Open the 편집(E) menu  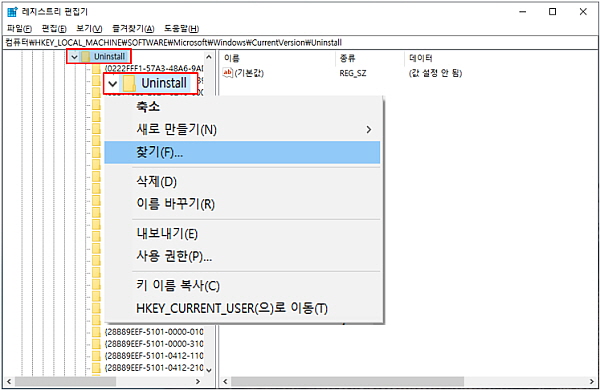pos(54,29)
